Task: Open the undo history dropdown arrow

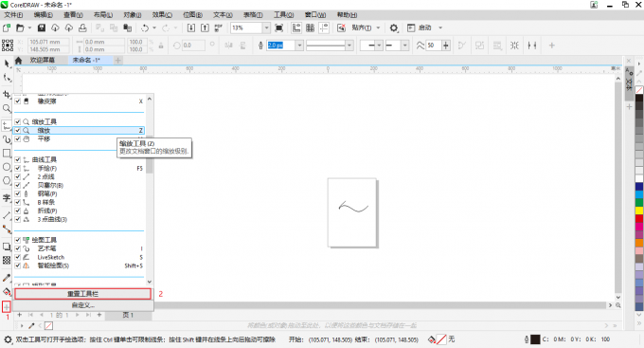Action: pos(154,27)
